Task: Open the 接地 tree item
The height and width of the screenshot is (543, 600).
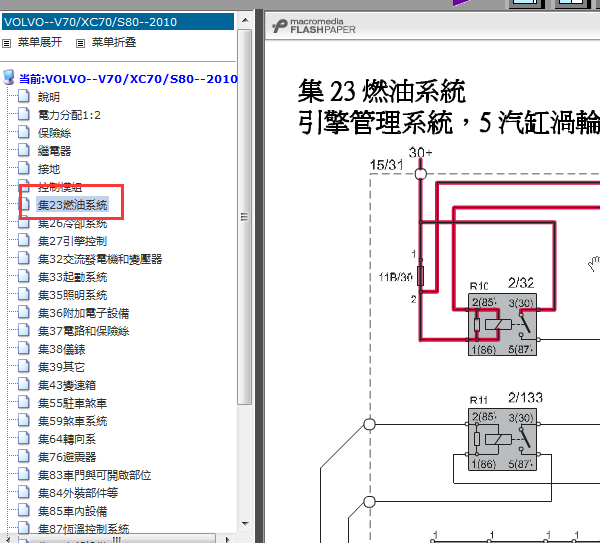Action: coord(49,169)
